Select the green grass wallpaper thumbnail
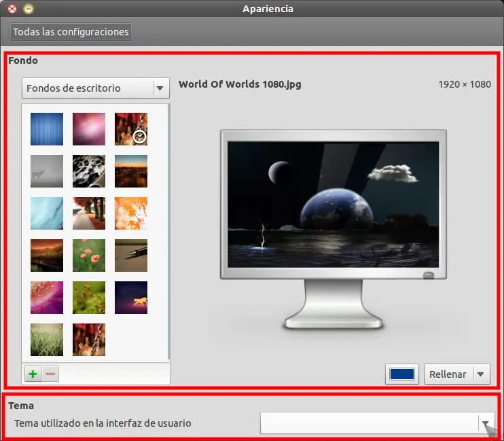The image size is (504, 441). point(47,340)
